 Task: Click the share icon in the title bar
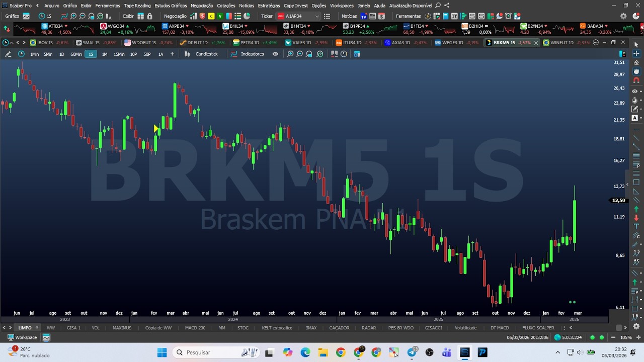(x=447, y=6)
